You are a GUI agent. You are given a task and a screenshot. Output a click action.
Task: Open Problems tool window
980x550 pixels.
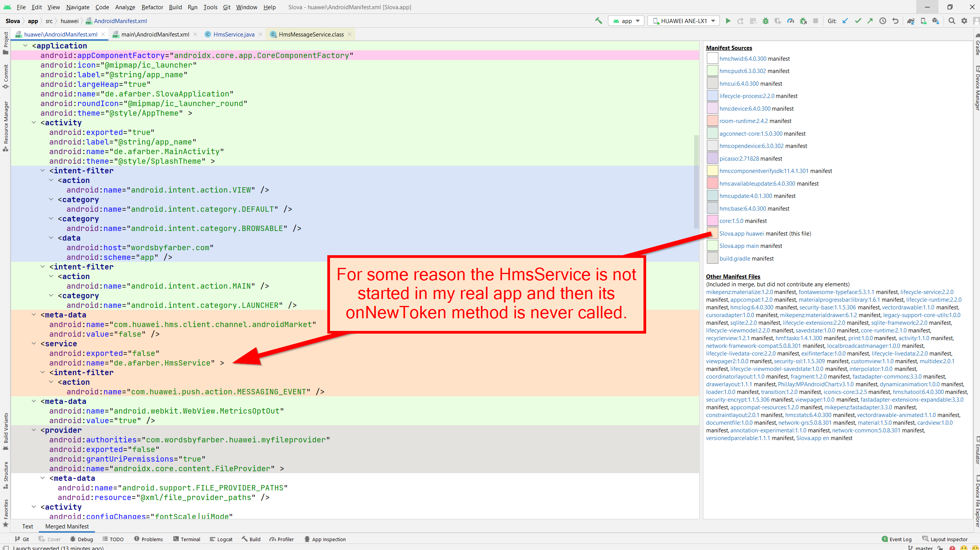(148, 539)
